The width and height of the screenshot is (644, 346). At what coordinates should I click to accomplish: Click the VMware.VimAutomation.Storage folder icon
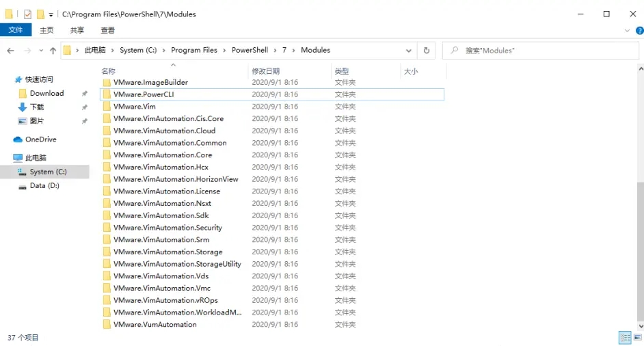pyautogui.click(x=107, y=252)
